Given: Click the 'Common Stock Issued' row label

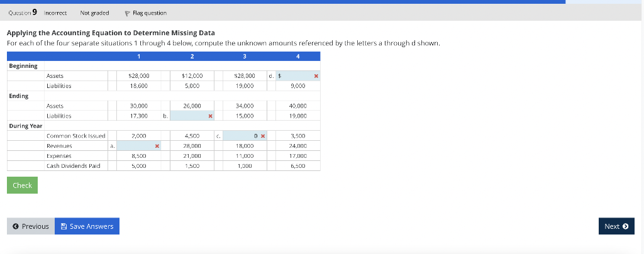Looking at the screenshot, I should 76,136.
